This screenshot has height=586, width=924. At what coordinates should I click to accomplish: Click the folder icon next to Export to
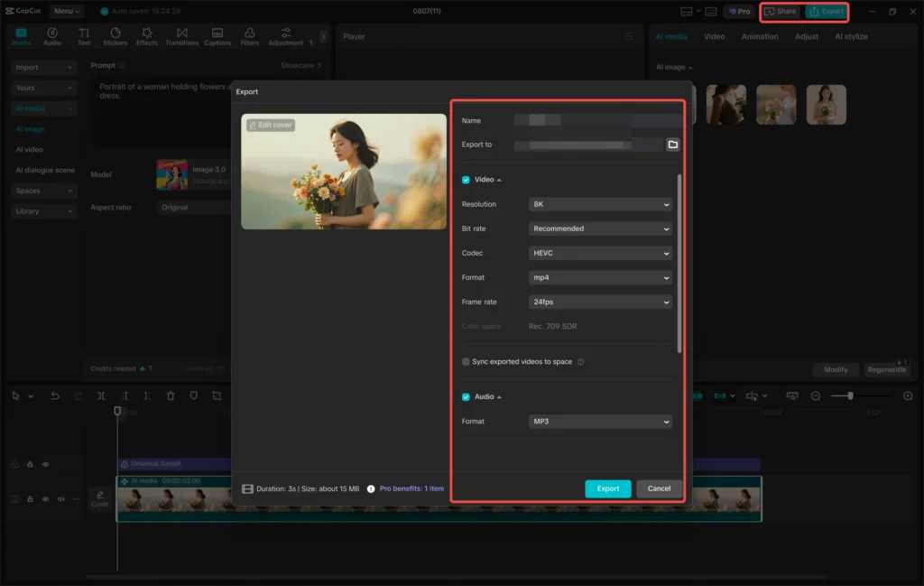tap(672, 144)
